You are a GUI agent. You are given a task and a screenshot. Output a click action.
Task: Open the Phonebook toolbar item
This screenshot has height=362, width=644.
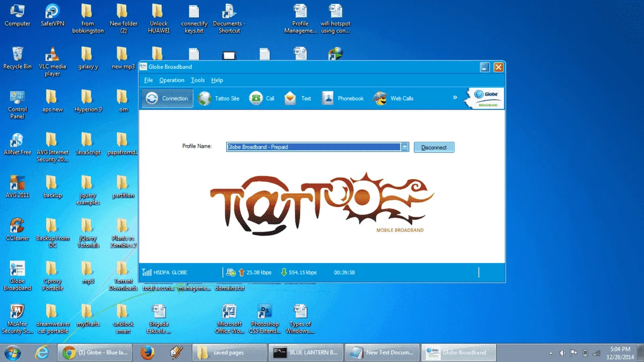pyautogui.click(x=343, y=98)
